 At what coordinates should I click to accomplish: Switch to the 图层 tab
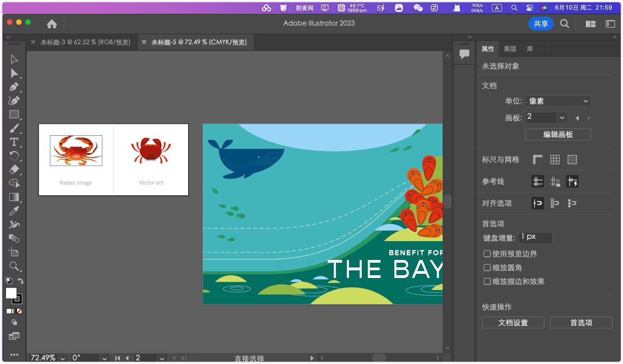510,49
